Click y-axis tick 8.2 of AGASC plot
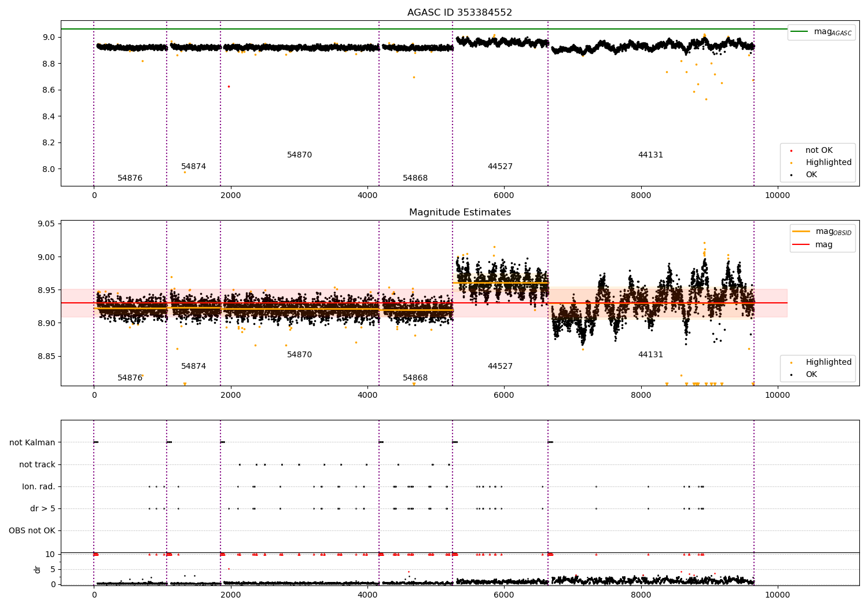Image resolution: width=868 pixels, height=608 pixels. tap(49, 142)
